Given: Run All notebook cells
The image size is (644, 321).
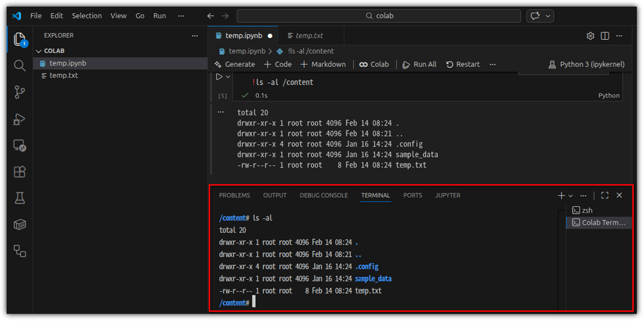Looking at the screenshot, I should 419,65.
